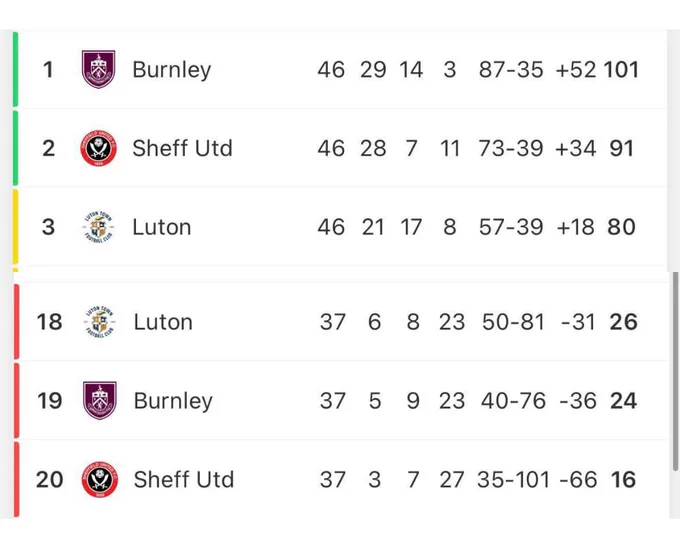Click Burnley crest in first place row
The height and width of the screenshot is (544, 680).
[98, 69]
